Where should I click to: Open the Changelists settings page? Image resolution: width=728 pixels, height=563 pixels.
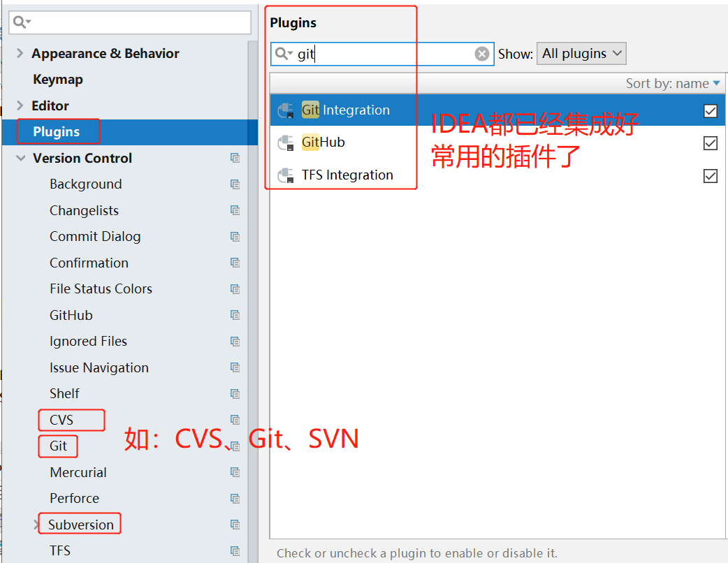[x=84, y=211]
